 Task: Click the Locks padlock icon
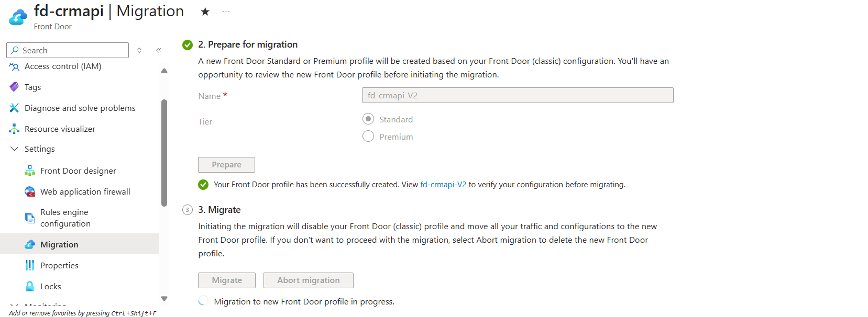(x=30, y=286)
